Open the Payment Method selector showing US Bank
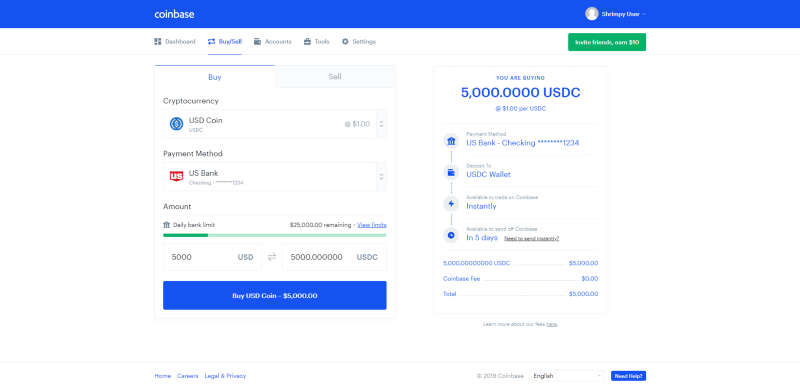Image resolution: width=800 pixels, height=388 pixels. tap(274, 177)
